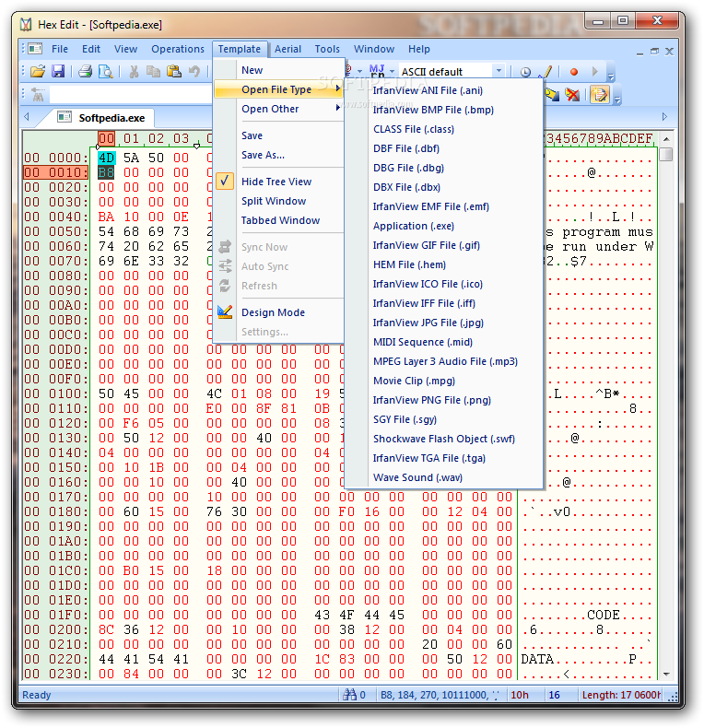
Task: Click the bookmark flag icon
Action: pyautogui.click(x=552, y=95)
